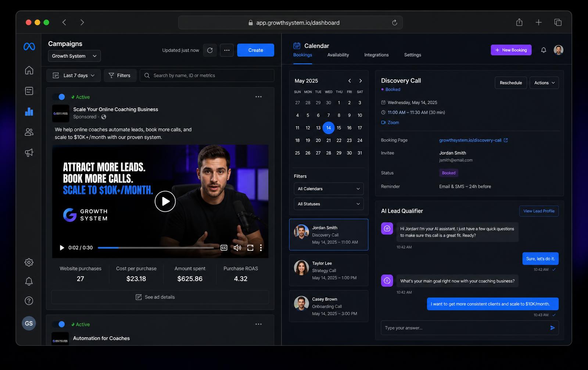
Task: Toggle Scale Your Online Coaching ad off
Action: [x=58, y=97]
